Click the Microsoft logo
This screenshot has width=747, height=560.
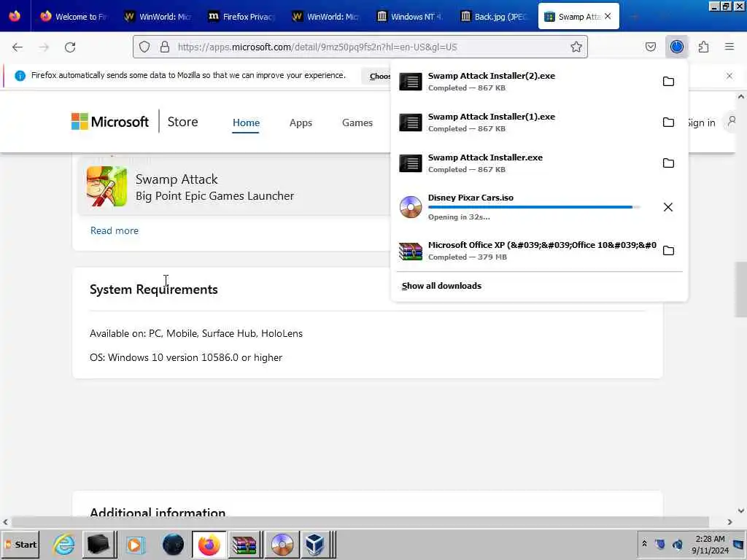[x=110, y=122]
